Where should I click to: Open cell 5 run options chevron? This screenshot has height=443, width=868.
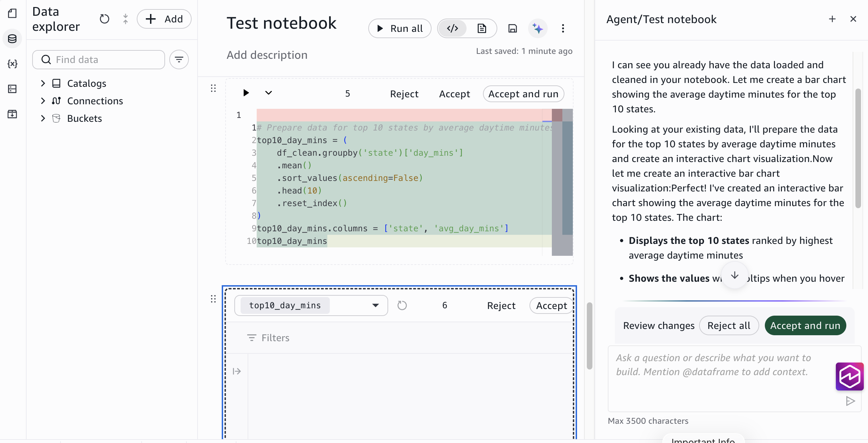pyautogui.click(x=268, y=93)
